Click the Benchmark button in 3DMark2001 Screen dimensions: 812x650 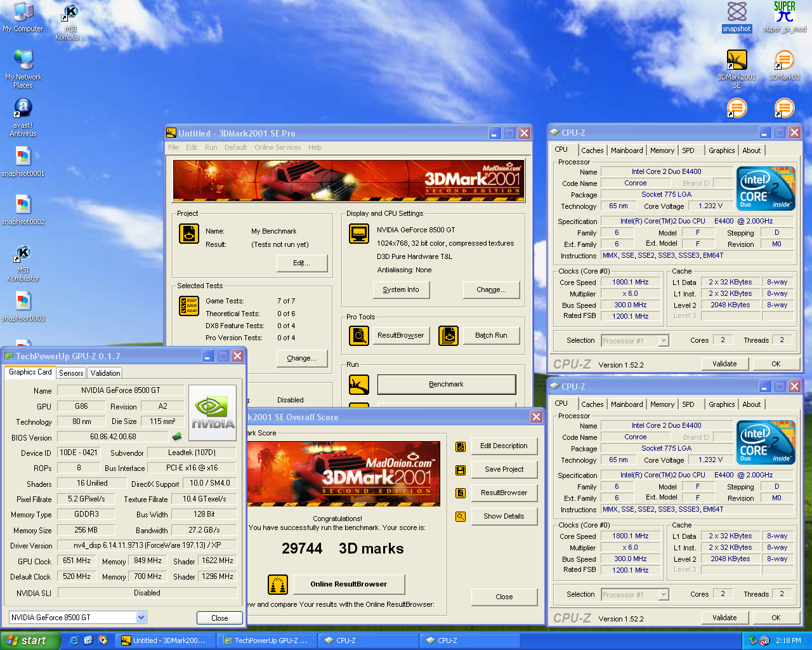tap(447, 384)
